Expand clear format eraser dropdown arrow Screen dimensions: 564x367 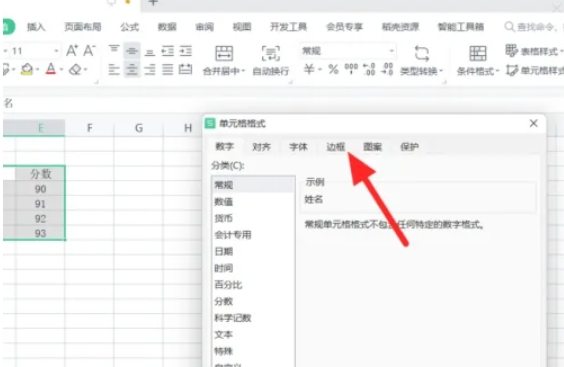click(85, 69)
